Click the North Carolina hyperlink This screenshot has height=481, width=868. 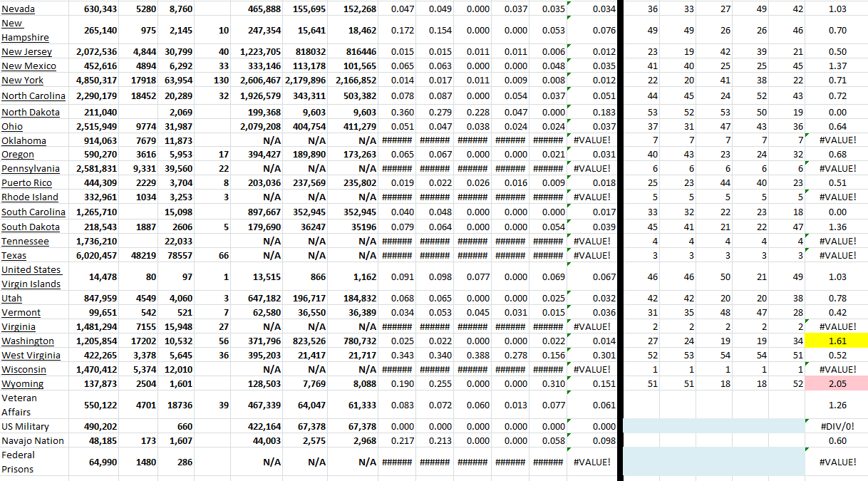(33, 96)
